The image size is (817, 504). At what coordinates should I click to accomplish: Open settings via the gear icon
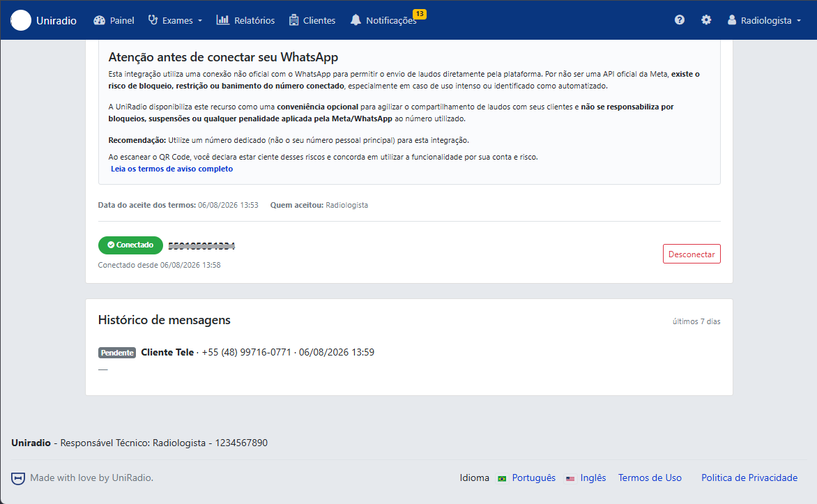click(706, 20)
